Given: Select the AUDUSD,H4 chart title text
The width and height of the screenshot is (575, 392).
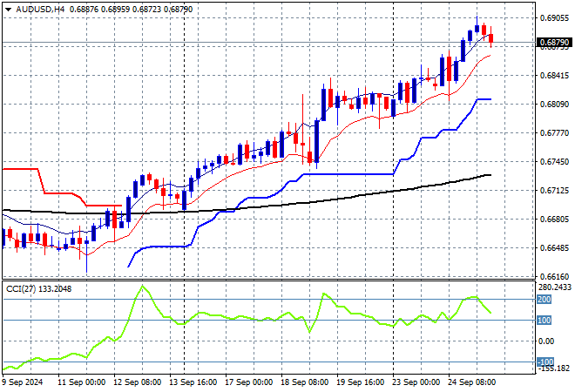Looking at the screenshot, I should tap(40, 10).
